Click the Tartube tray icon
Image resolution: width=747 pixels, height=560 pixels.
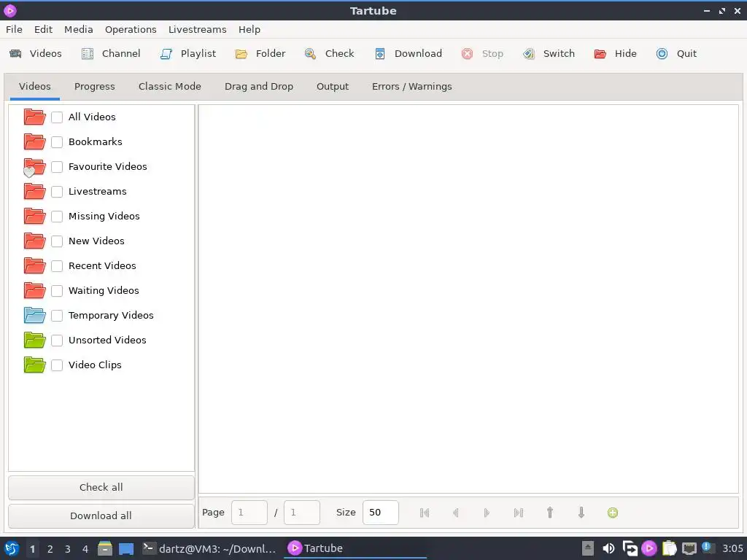(649, 548)
